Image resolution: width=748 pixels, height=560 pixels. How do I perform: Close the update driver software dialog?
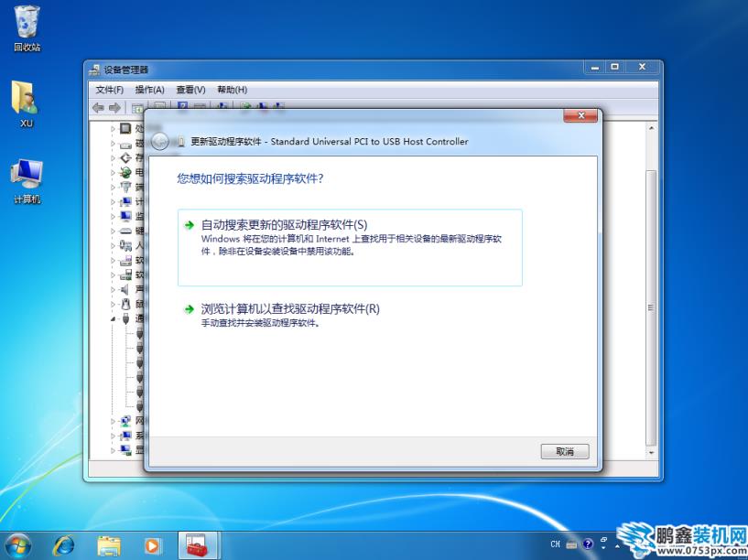pyautogui.click(x=580, y=115)
